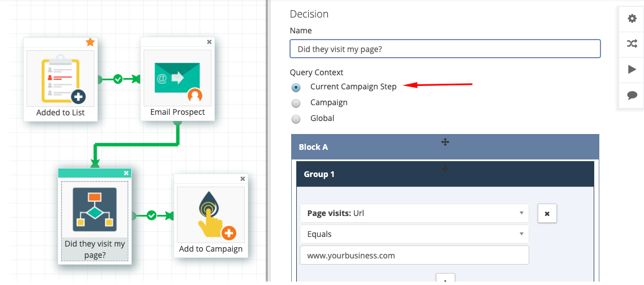Delete the Page visits condition with x button

(547, 214)
